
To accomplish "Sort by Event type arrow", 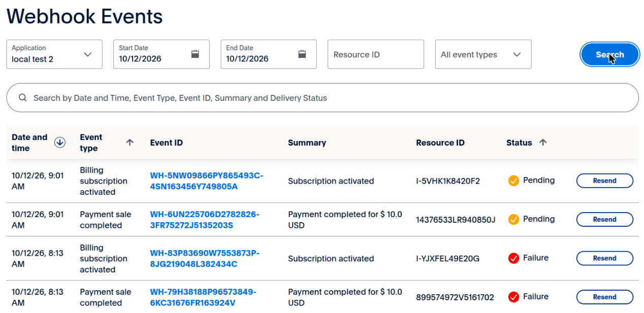I will click(130, 143).
